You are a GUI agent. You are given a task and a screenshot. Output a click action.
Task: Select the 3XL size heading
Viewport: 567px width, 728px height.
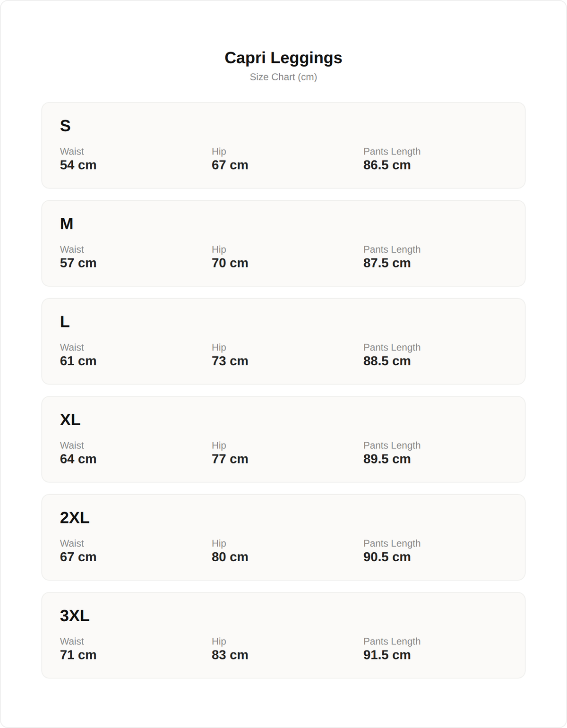74,616
